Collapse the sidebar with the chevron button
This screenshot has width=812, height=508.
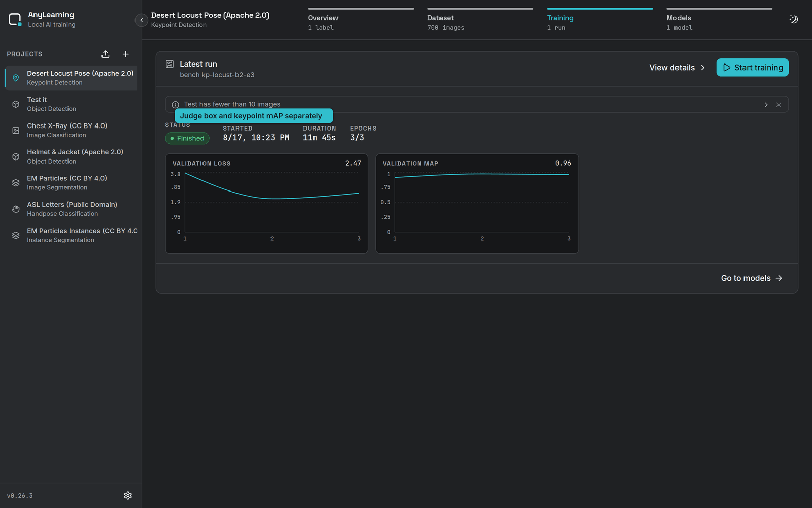click(142, 20)
